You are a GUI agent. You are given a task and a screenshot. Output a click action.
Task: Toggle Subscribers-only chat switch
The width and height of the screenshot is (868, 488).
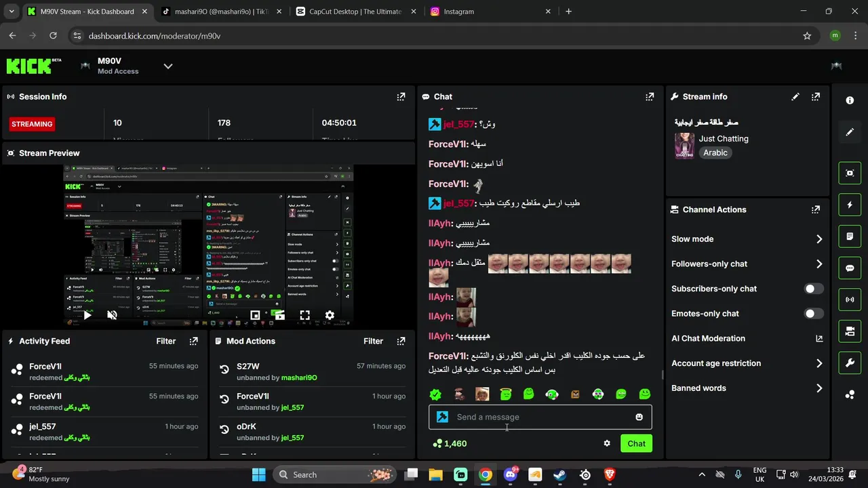click(x=814, y=289)
